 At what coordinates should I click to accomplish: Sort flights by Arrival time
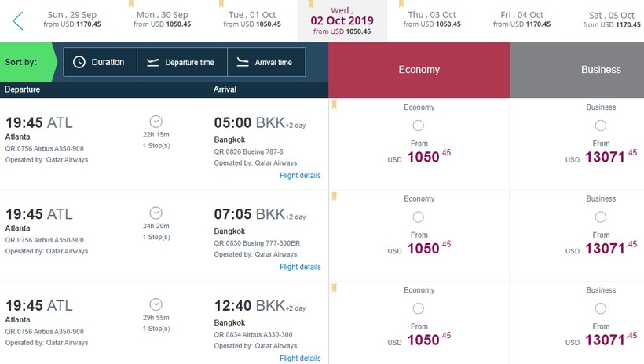click(x=265, y=62)
